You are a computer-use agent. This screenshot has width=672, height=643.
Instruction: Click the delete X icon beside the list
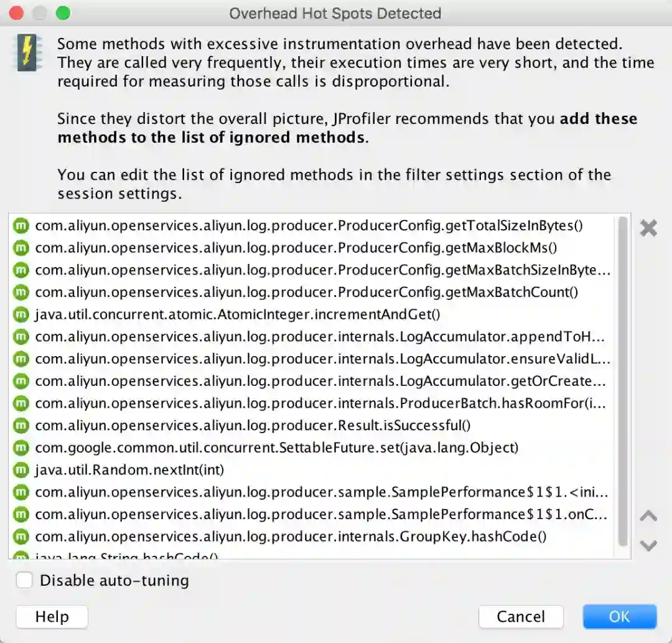point(648,228)
